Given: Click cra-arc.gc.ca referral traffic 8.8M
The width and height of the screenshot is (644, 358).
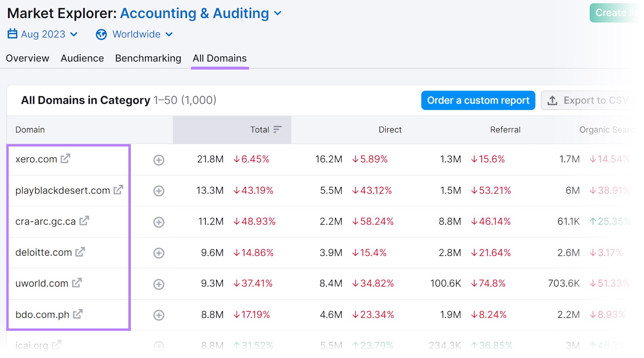Looking at the screenshot, I should click(450, 221).
